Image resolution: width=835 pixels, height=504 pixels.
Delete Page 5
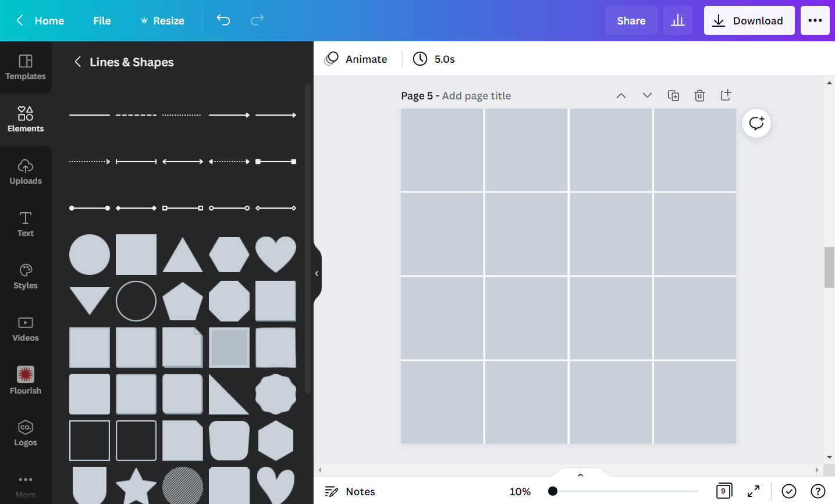click(x=699, y=95)
